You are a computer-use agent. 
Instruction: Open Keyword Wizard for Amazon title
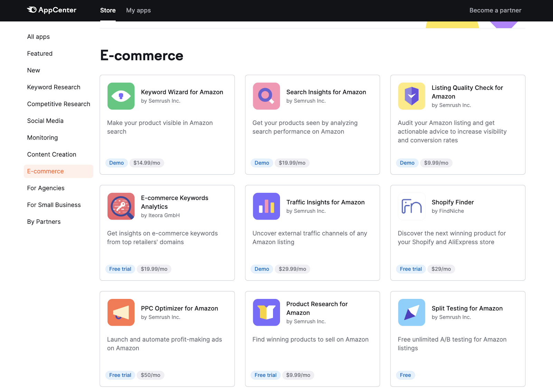tap(182, 92)
